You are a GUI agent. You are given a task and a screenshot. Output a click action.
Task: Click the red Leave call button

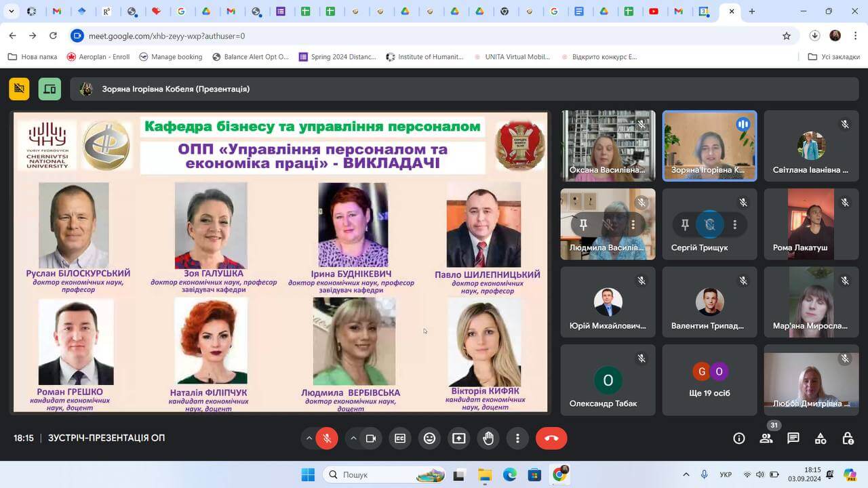coord(551,439)
